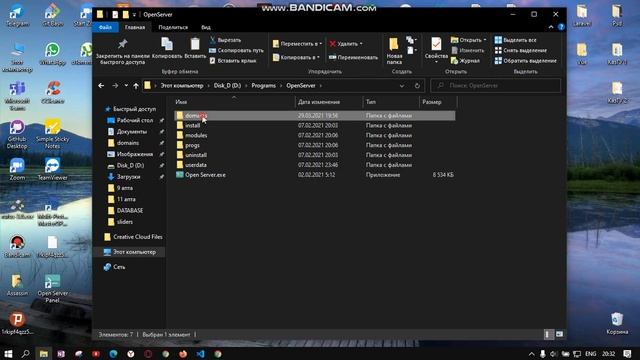Image resolution: width=640 pixels, height=360 pixels.
Task: Select Вырезать scissors command
Action: tap(225, 40)
